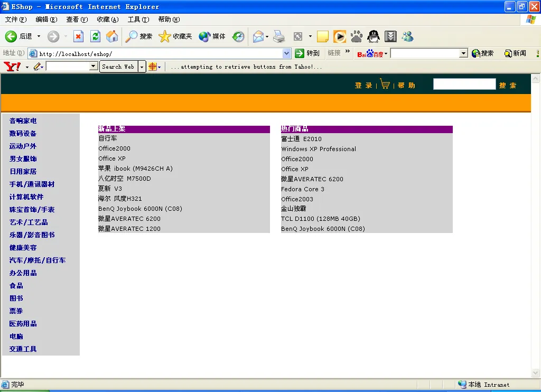This screenshot has height=392, width=541.
Task: Open the 查看(V) menu
Action: coord(77,20)
